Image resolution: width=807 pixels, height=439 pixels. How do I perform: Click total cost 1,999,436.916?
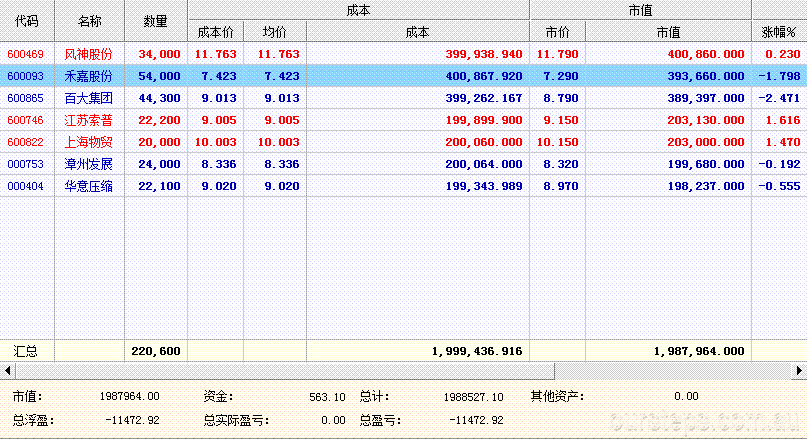coord(477,352)
